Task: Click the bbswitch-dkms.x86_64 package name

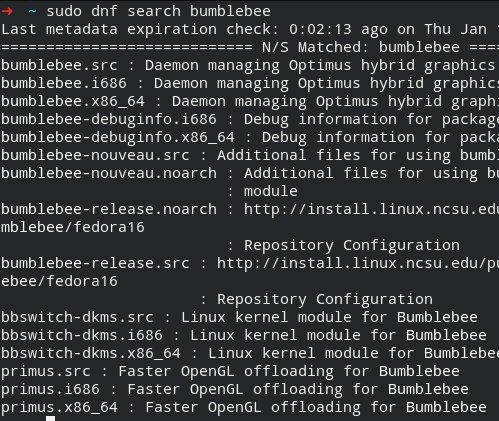Action: click(91, 353)
